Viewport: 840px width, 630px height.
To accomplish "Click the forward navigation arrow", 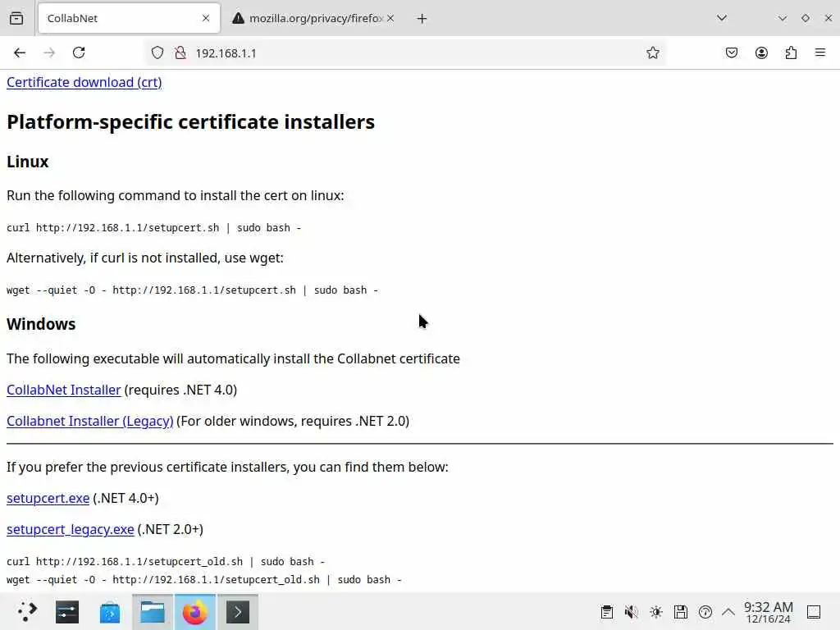I will (x=49, y=52).
